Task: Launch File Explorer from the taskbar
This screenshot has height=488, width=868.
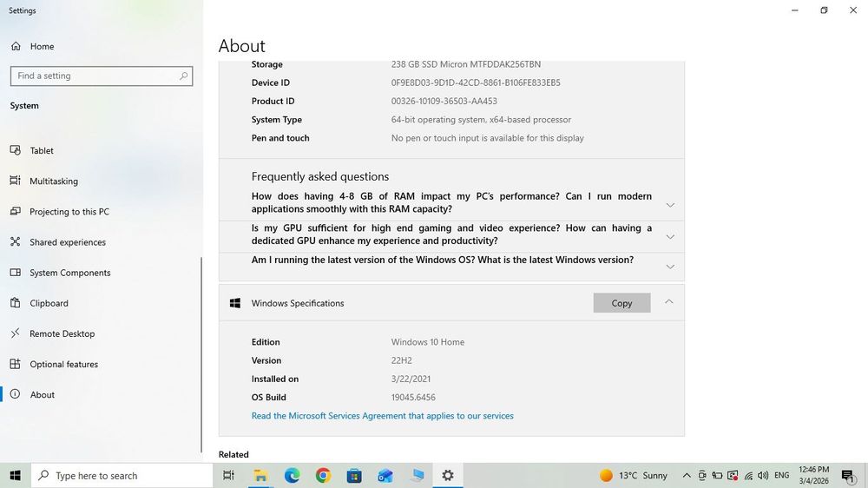Action: (260, 475)
